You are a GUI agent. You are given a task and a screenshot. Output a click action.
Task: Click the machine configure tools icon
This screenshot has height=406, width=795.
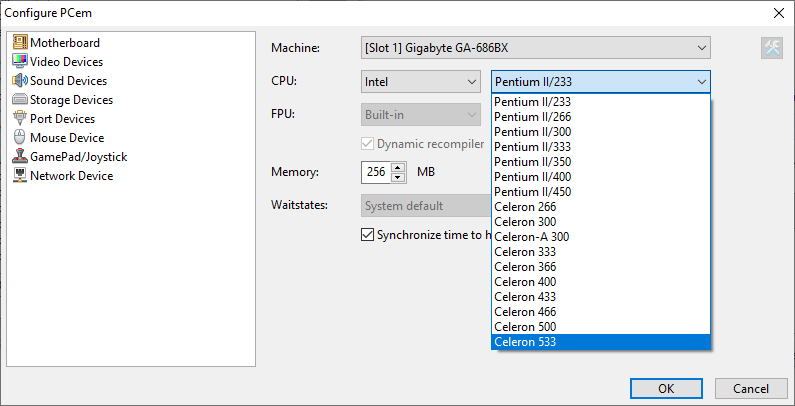pyautogui.click(x=771, y=48)
